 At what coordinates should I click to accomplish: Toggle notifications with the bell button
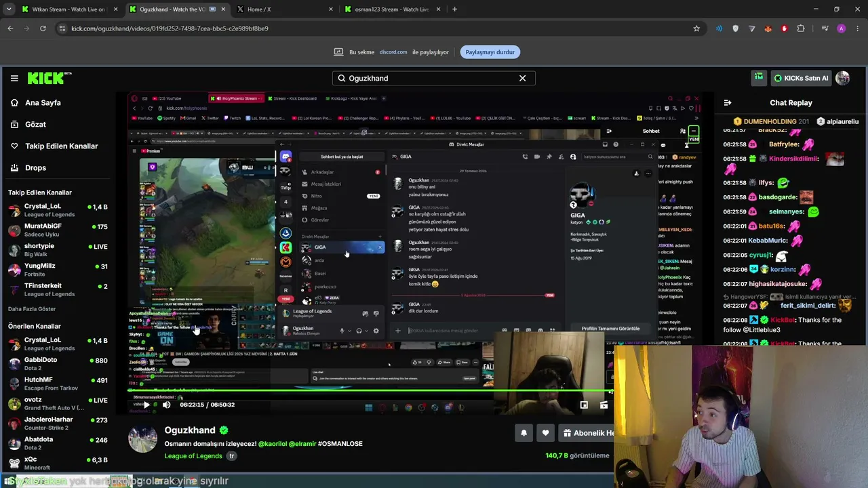[524, 433]
